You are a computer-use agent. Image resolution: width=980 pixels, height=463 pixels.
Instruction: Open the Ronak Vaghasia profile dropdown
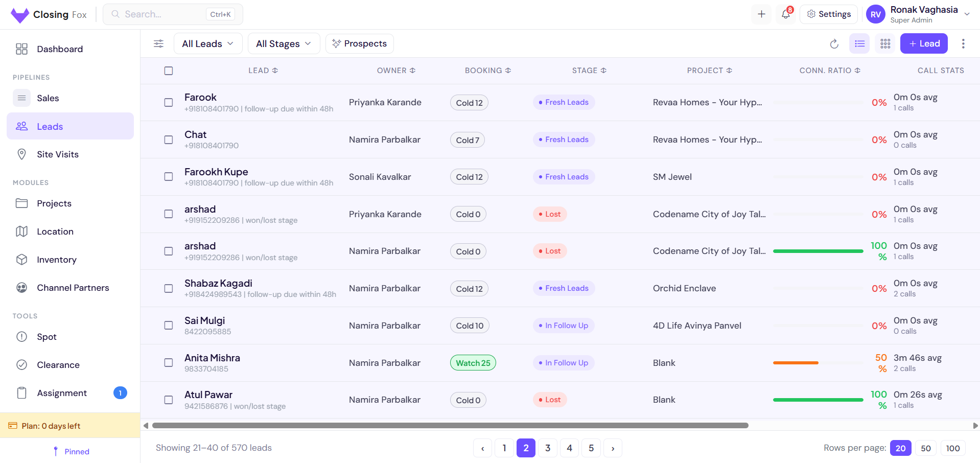tap(920, 14)
